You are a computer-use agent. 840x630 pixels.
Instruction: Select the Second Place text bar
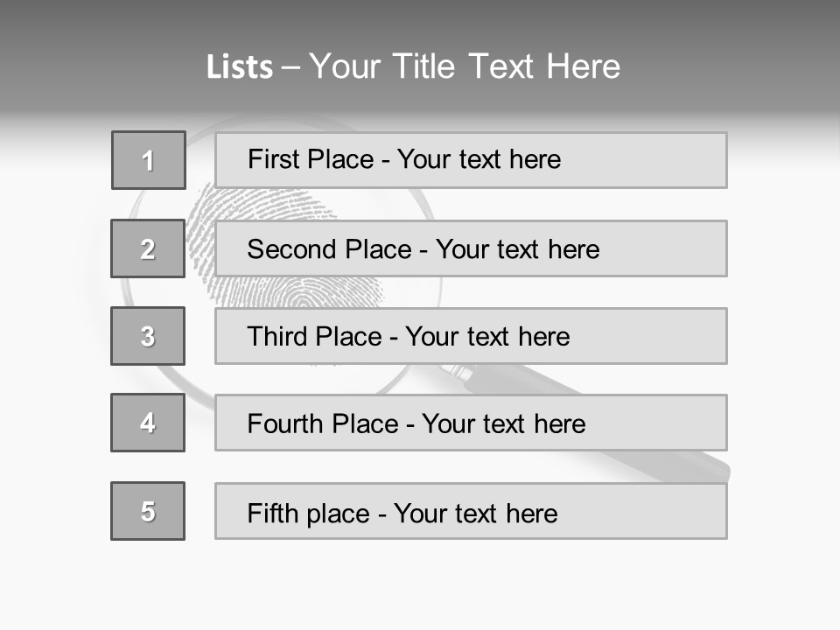point(471,248)
